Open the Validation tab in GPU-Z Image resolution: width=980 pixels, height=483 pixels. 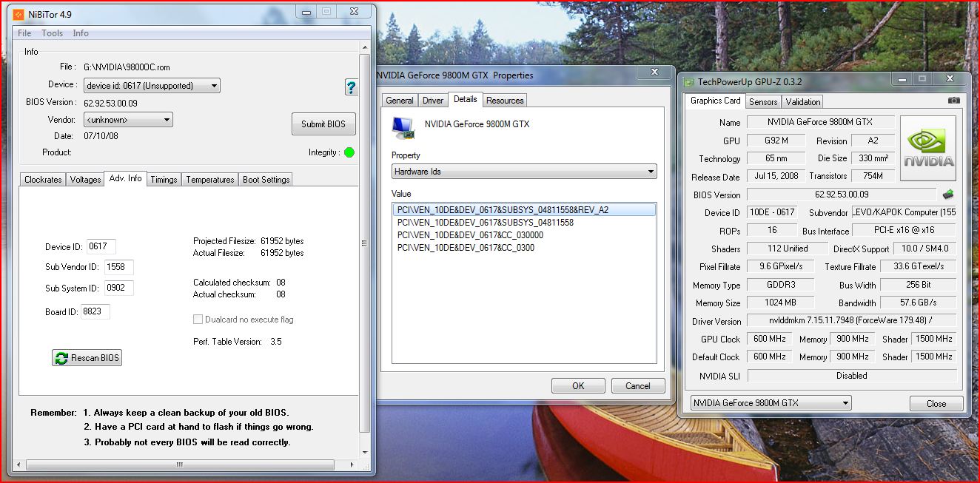tap(803, 102)
